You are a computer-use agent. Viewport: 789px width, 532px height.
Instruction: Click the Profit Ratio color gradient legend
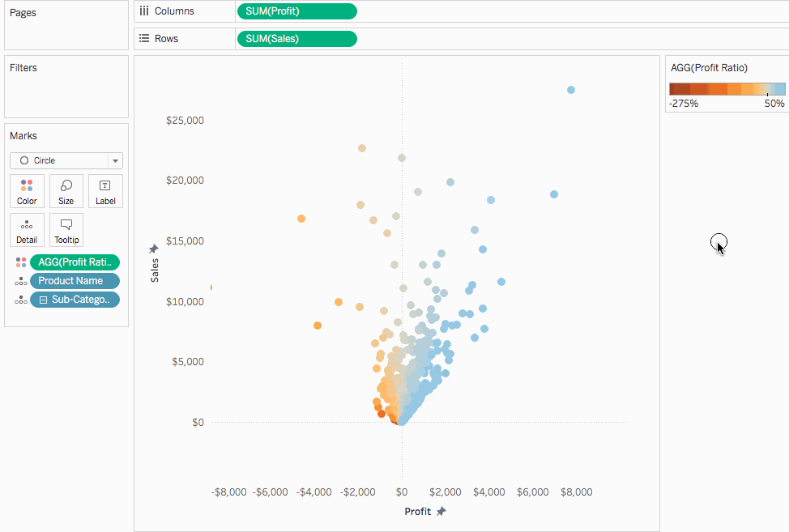(727, 89)
